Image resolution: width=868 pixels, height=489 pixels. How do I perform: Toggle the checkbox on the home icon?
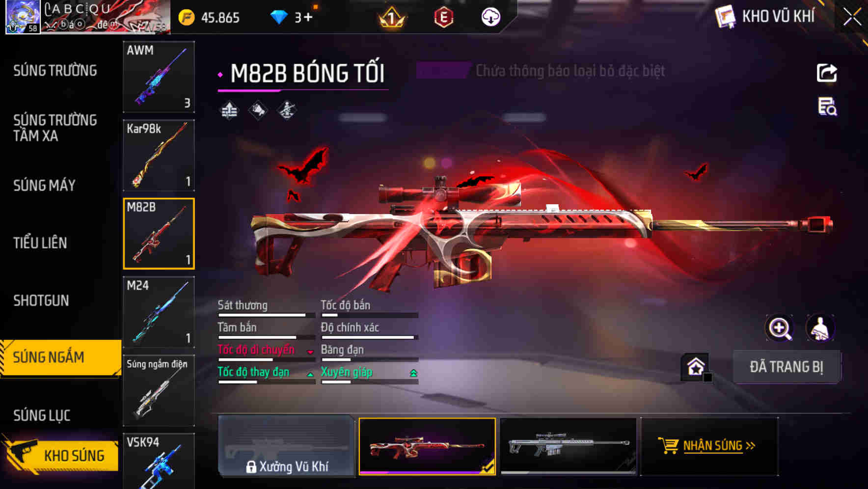[707, 378]
